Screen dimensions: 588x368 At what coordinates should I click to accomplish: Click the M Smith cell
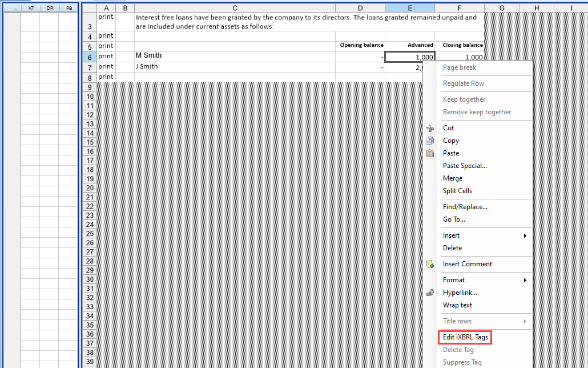pyautogui.click(x=235, y=57)
